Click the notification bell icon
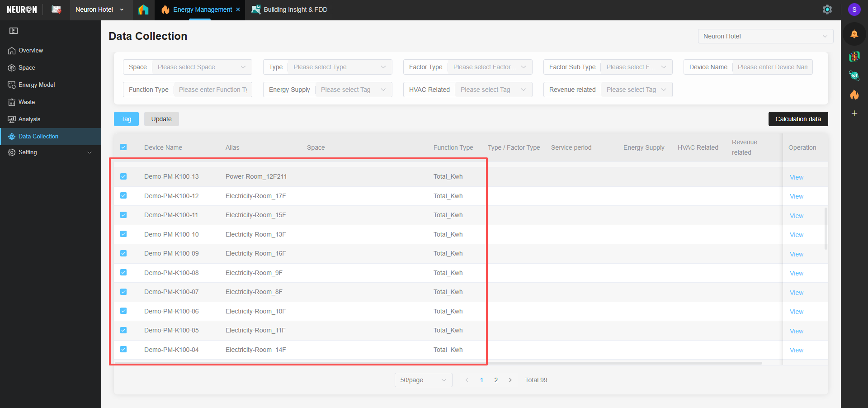Viewport: 868px width, 408px height. (854, 34)
